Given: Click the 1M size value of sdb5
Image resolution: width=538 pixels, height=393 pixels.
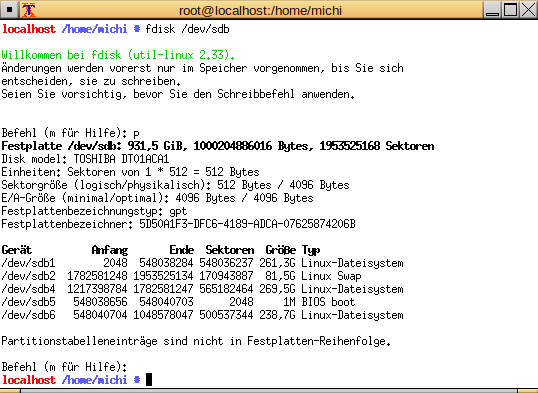Looking at the screenshot, I should click(289, 302).
